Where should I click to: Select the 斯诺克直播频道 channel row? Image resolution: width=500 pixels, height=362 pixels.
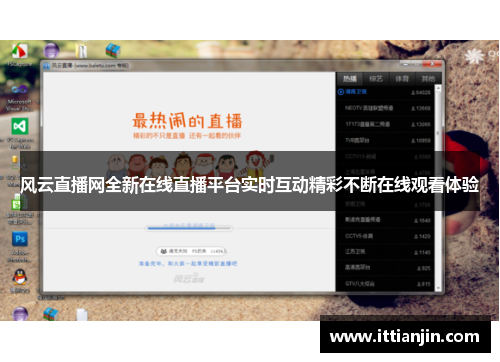(385, 220)
